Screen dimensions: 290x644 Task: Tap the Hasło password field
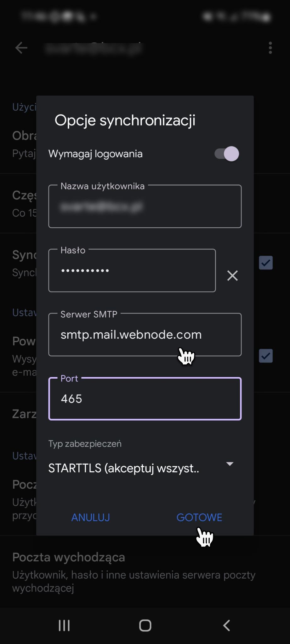coord(132,271)
